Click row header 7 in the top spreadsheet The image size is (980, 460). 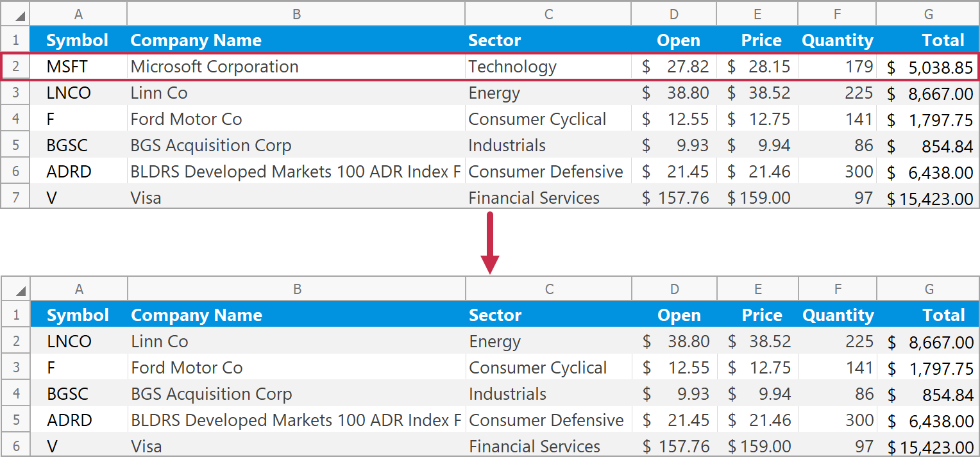pos(15,198)
